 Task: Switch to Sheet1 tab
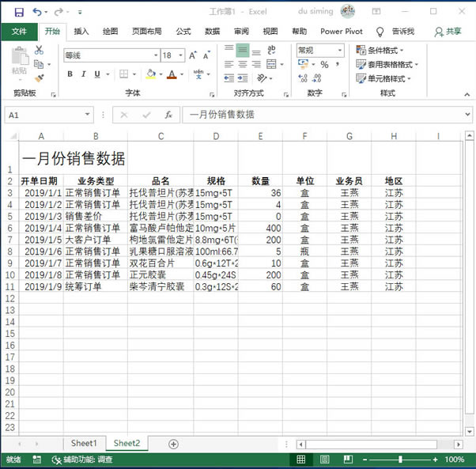pos(84,443)
